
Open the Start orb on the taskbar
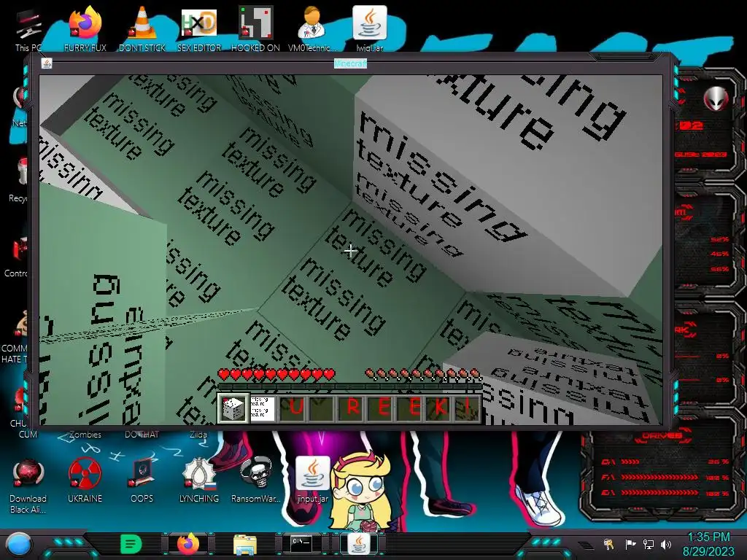pyautogui.click(x=18, y=544)
